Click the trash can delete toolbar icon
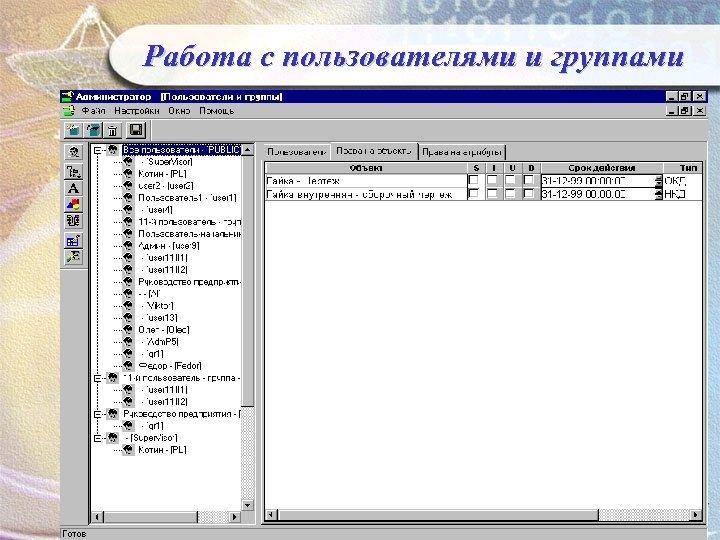 coord(112,130)
